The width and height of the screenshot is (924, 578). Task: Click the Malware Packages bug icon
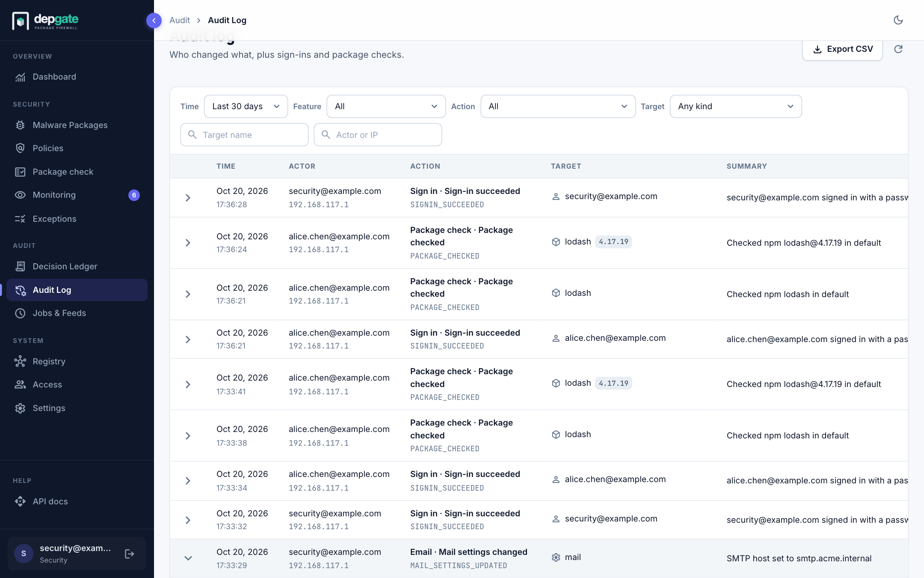20,125
